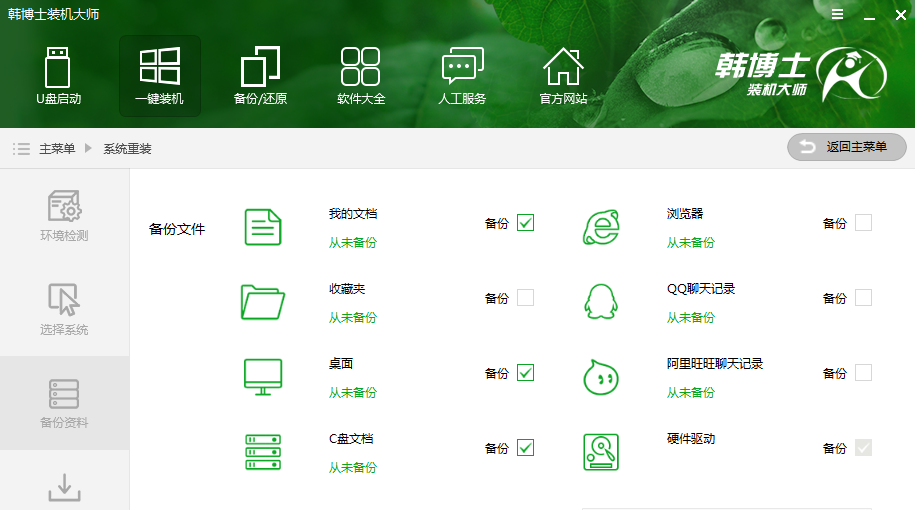Click the 收藏夹 folder icon
Screen dimensions: 915x510
coord(263,302)
